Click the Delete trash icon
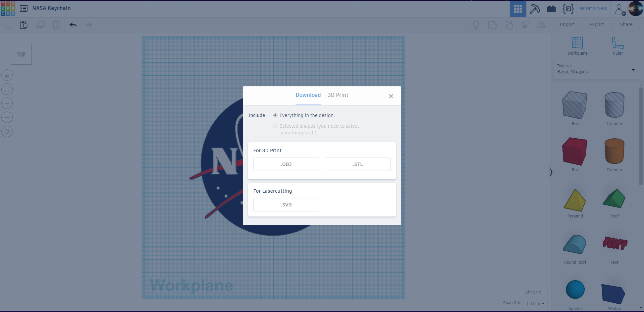 point(56,25)
